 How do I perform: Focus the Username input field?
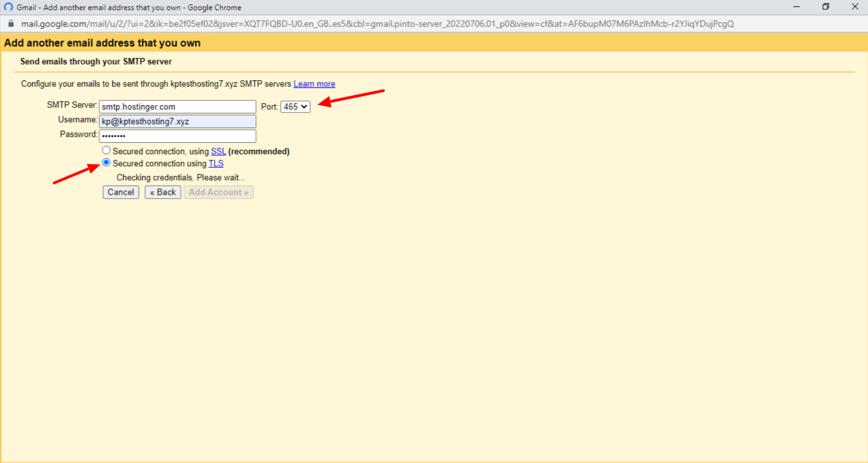tap(177, 122)
